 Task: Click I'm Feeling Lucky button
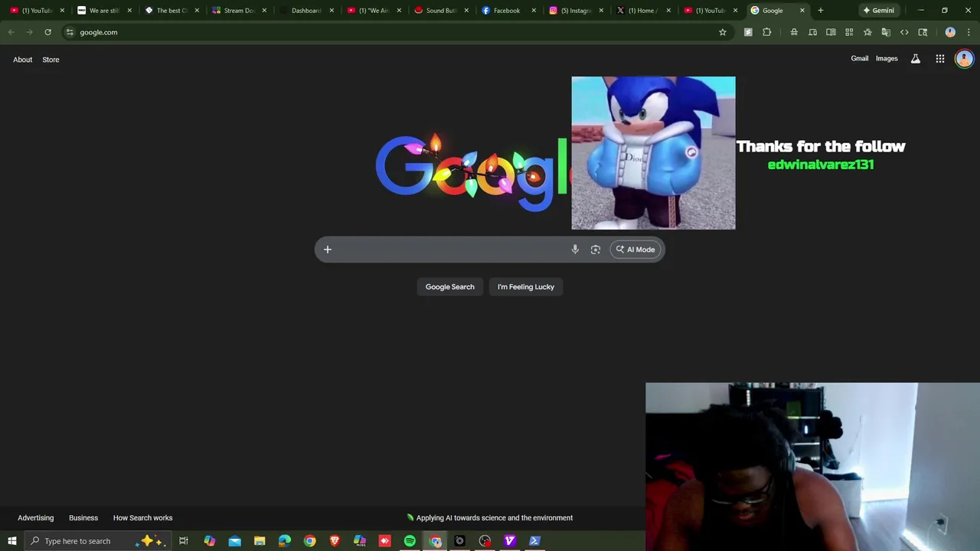click(526, 287)
